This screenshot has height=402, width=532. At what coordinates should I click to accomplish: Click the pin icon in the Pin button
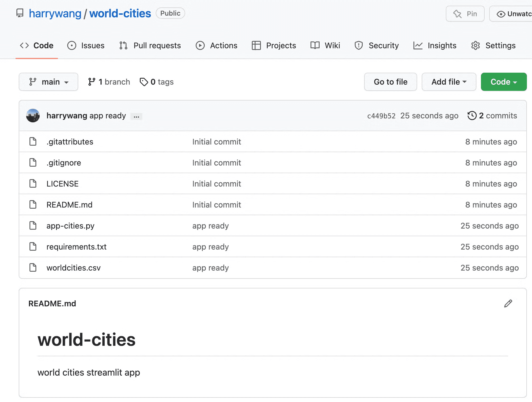(x=457, y=14)
